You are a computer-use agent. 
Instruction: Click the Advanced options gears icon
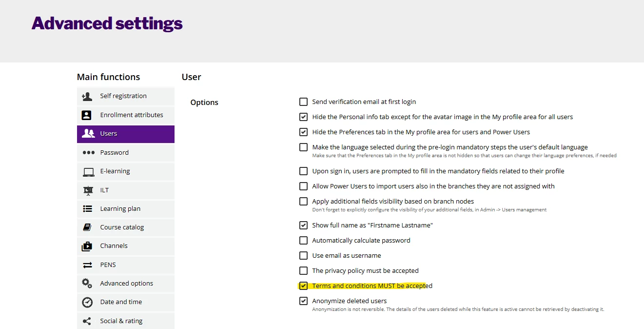point(87,284)
